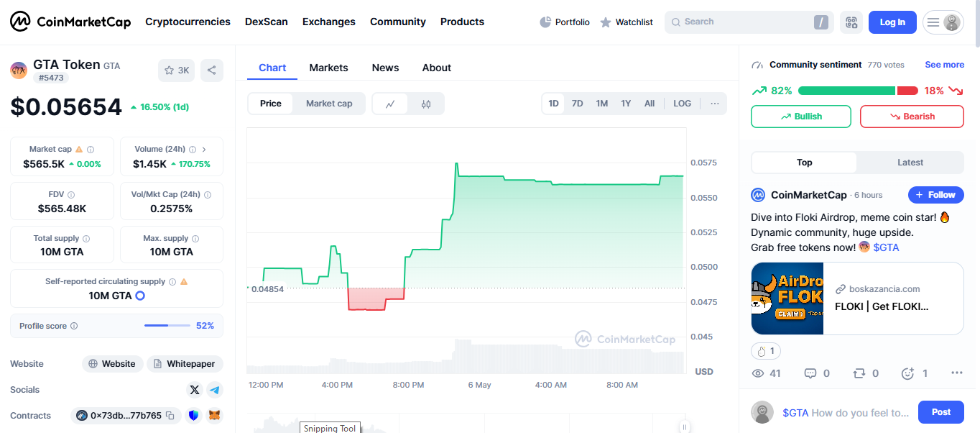The width and height of the screenshot is (980, 433).
Task: Expand Volume (24h) chevron arrow
Action: point(204,150)
